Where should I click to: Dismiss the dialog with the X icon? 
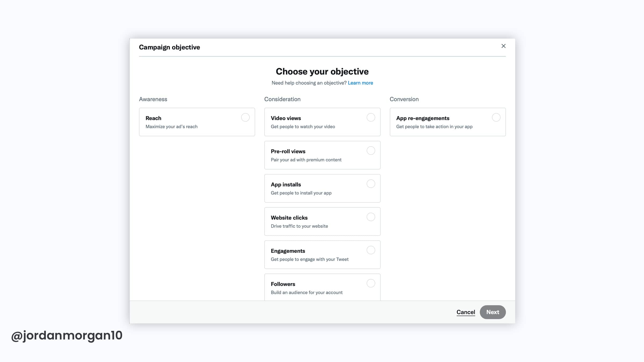pyautogui.click(x=503, y=46)
